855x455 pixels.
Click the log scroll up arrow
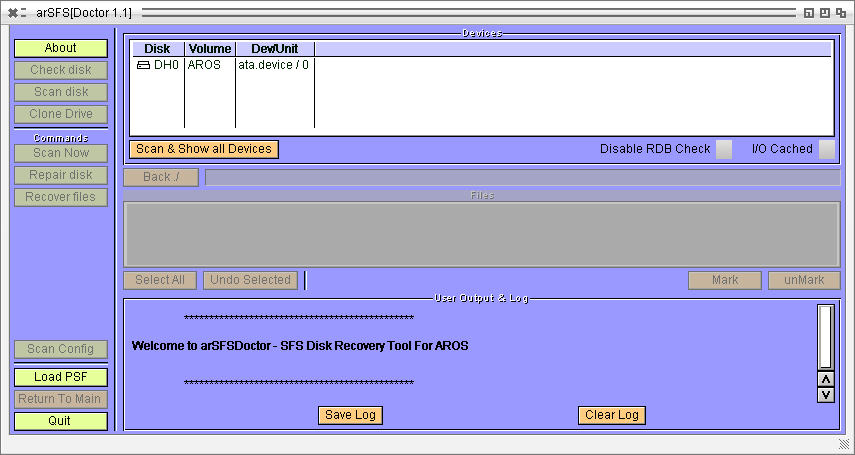pos(826,379)
